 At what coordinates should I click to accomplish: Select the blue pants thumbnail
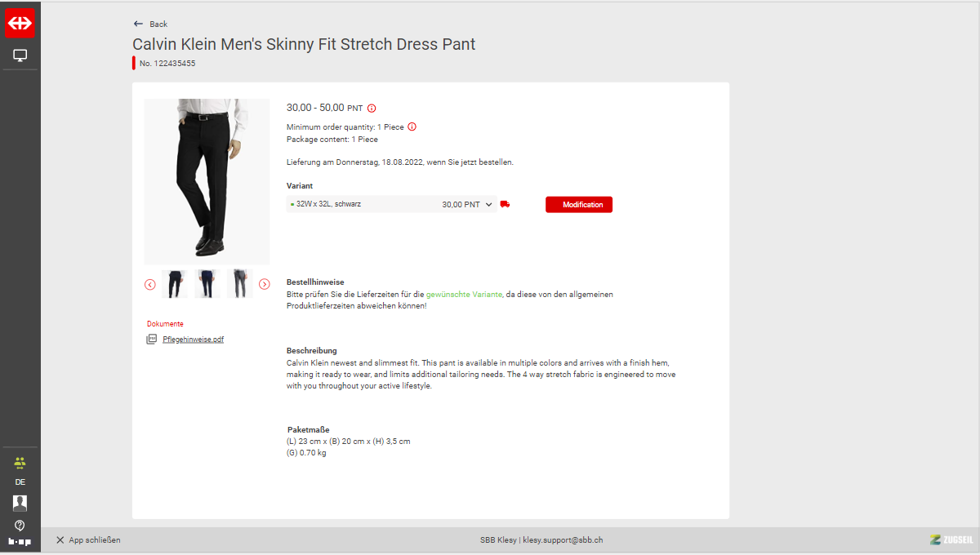pos(207,284)
